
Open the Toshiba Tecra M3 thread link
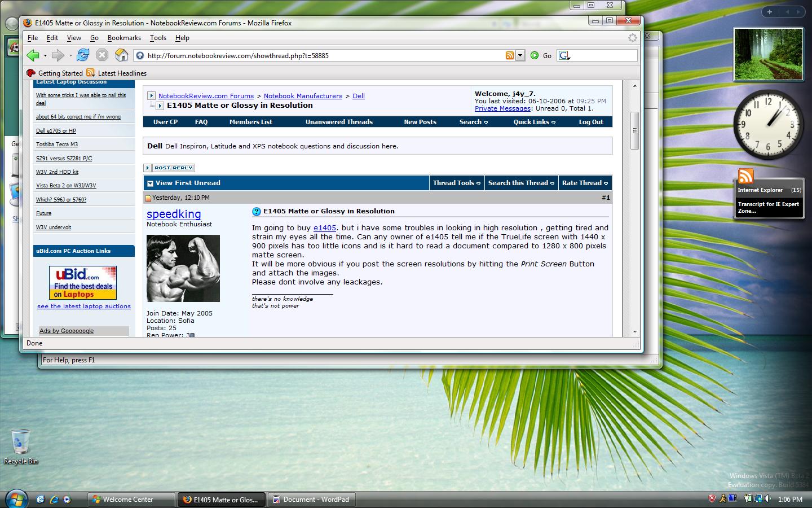[x=57, y=144]
